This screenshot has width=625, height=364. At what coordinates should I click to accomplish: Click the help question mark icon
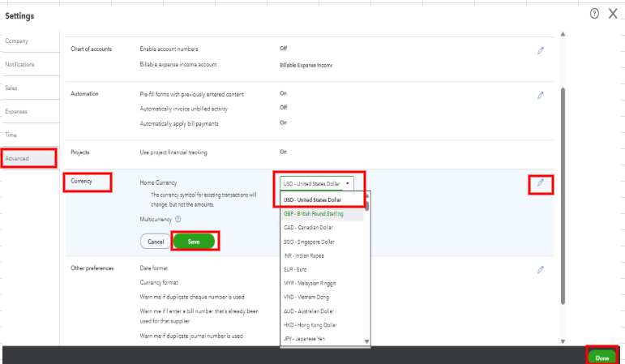(x=594, y=15)
